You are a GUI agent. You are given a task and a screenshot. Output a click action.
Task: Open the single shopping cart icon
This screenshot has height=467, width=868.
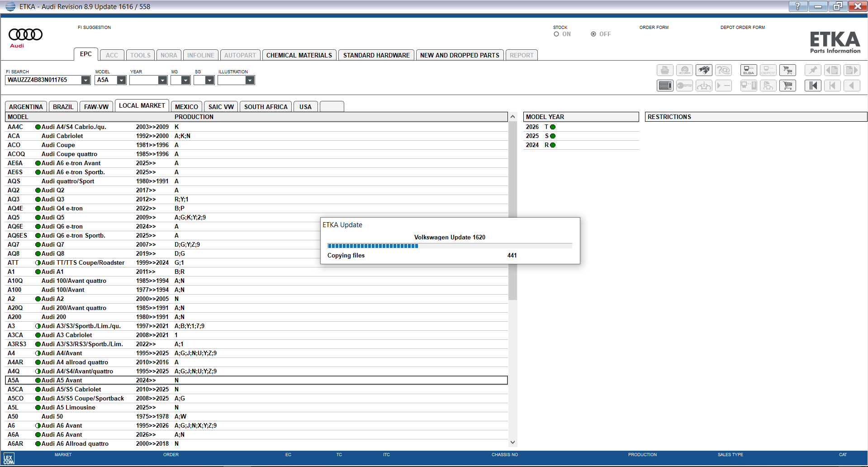pyautogui.click(x=787, y=86)
